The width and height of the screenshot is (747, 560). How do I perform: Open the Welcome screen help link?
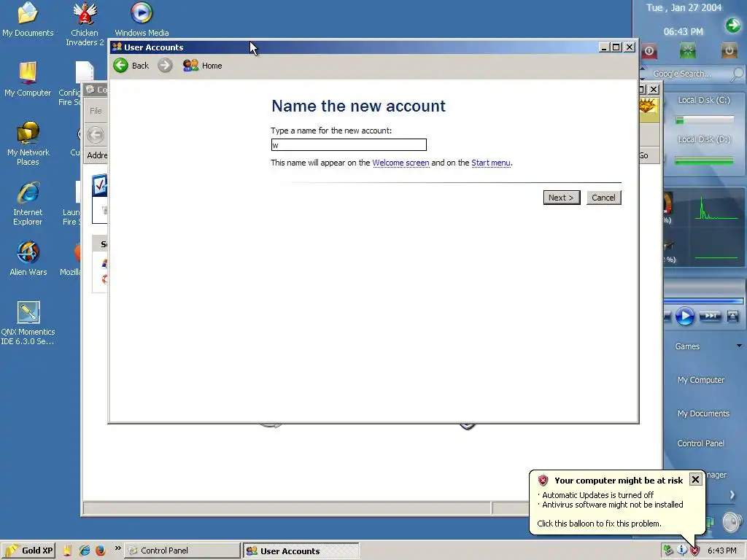coord(400,163)
